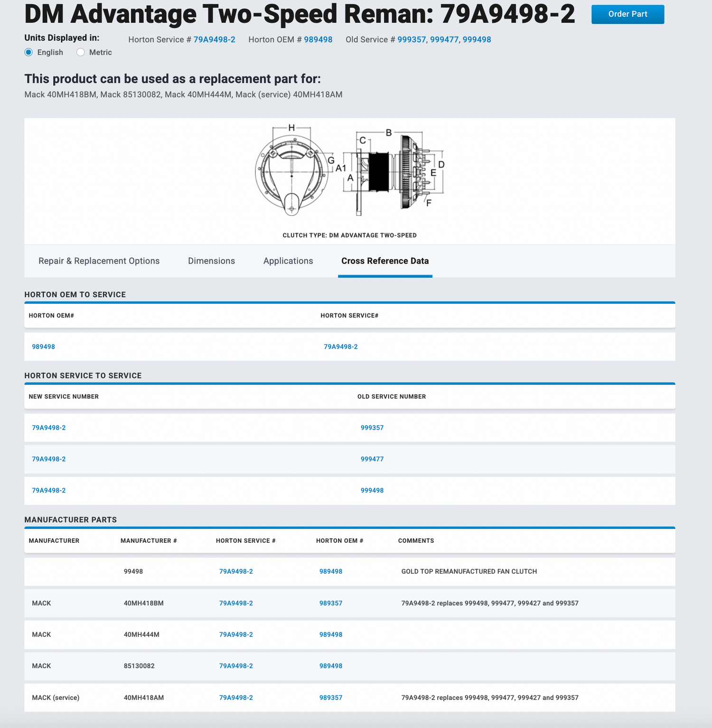712x728 pixels.
Task: Open Horton OEM 989498 in 85130082 row
Action: click(331, 666)
